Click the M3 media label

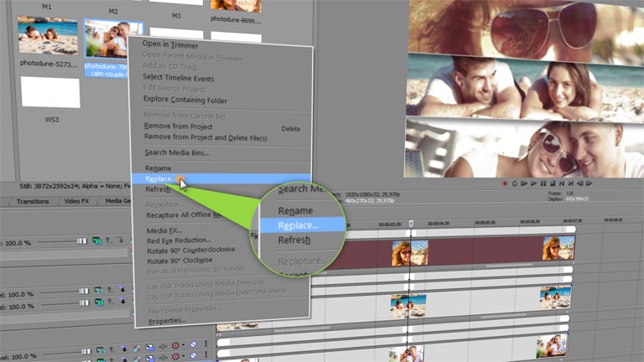coord(176,16)
